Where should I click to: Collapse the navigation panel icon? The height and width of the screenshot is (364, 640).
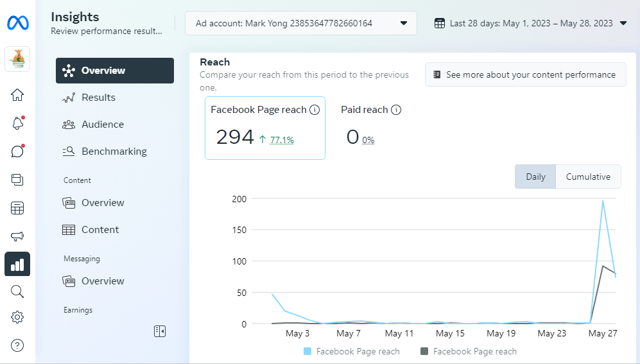(x=160, y=331)
